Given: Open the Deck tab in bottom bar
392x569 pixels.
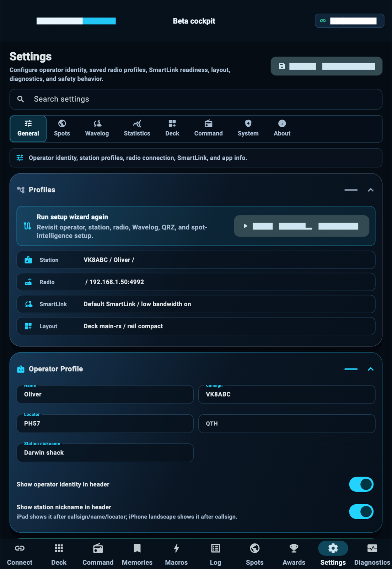Looking at the screenshot, I should 59,554.
